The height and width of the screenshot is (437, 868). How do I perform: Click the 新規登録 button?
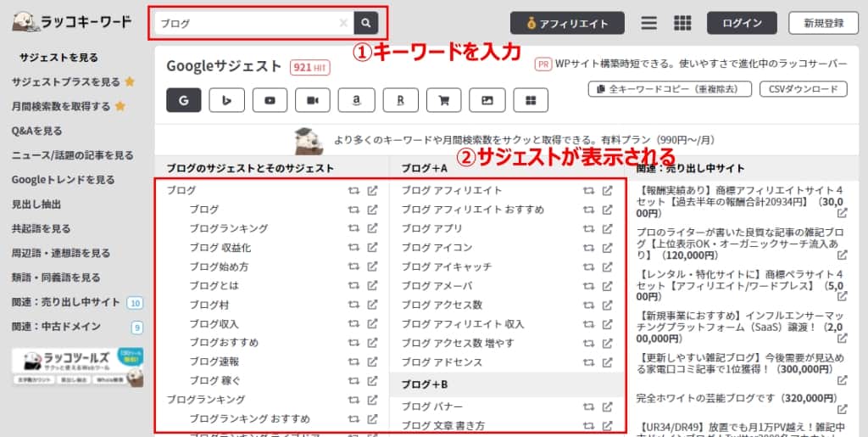[x=824, y=23]
